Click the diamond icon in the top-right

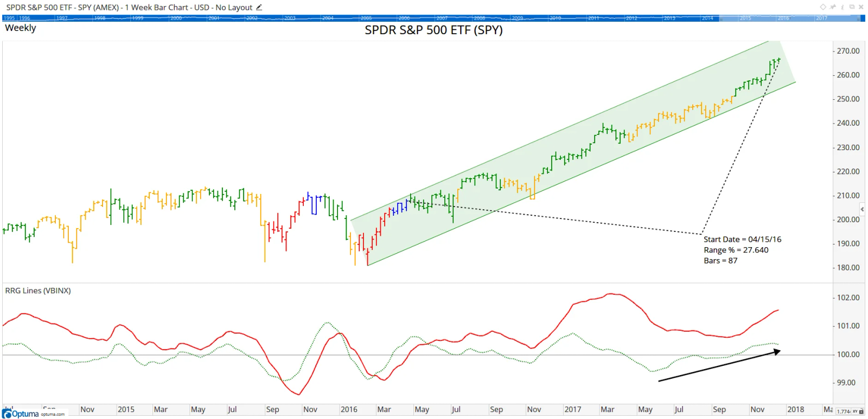[823, 7]
